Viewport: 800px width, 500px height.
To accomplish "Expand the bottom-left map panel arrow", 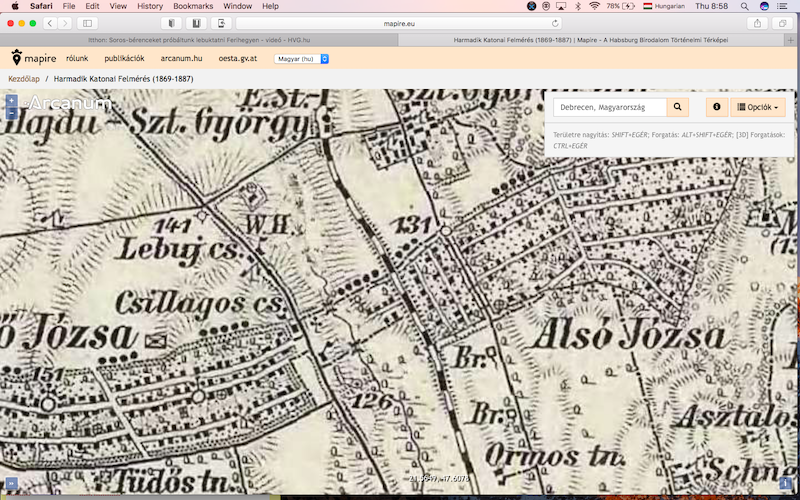I will click(10, 483).
